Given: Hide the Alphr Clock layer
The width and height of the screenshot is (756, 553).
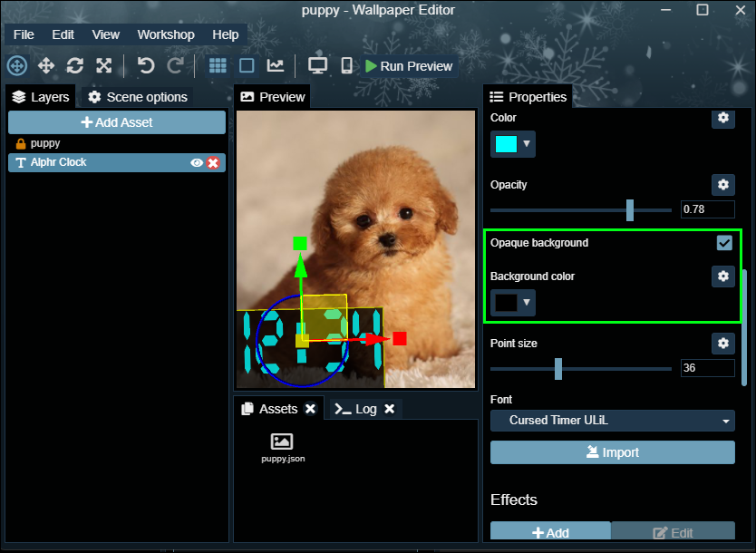Looking at the screenshot, I should [x=196, y=163].
